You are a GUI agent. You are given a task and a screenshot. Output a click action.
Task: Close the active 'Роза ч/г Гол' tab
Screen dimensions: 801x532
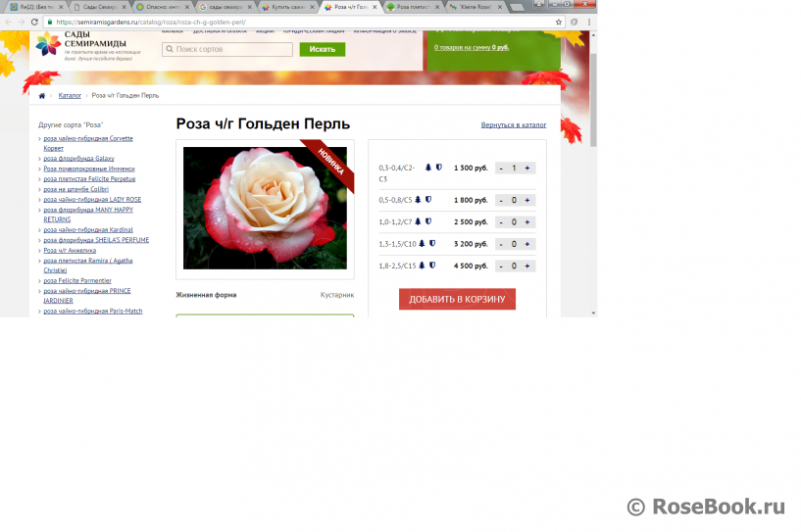(375, 7)
